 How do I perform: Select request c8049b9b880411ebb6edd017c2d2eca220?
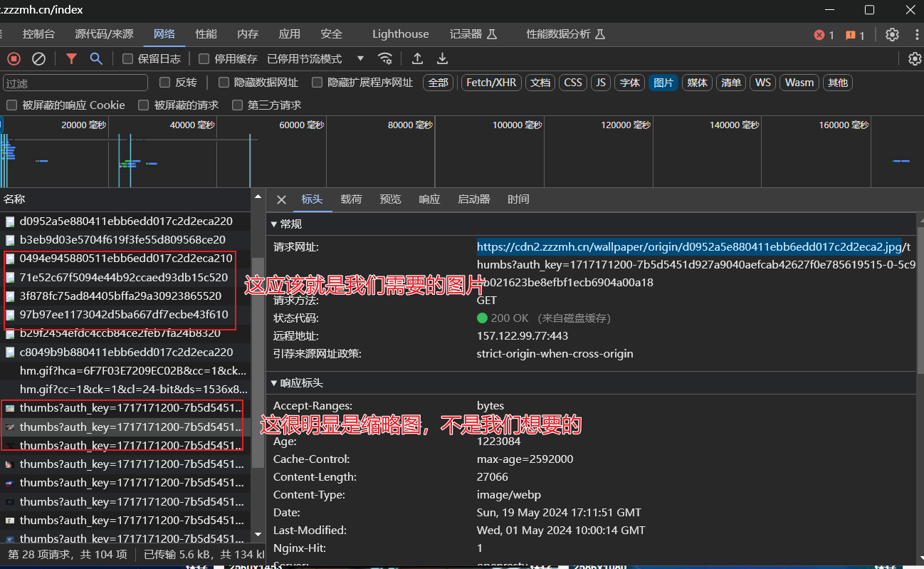(125, 352)
